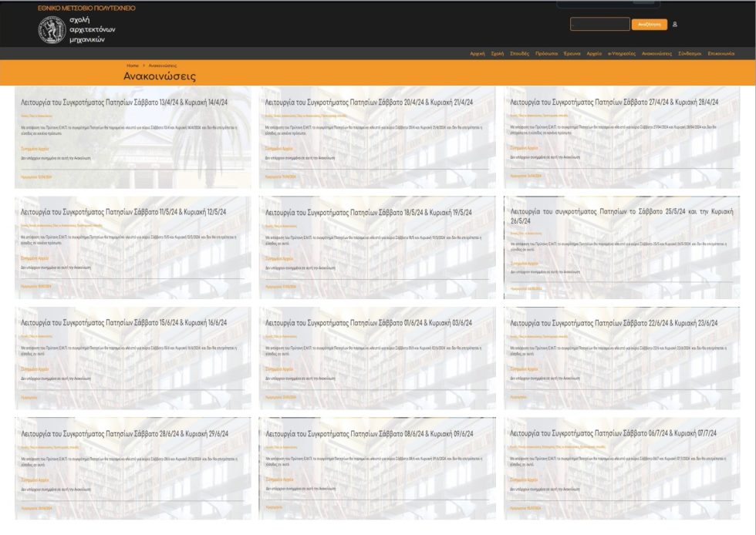Open announcement for Σάββατο 06/7/24 & Κυριακή 07/7/24
756x535 pixels.
(x=613, y=433)
